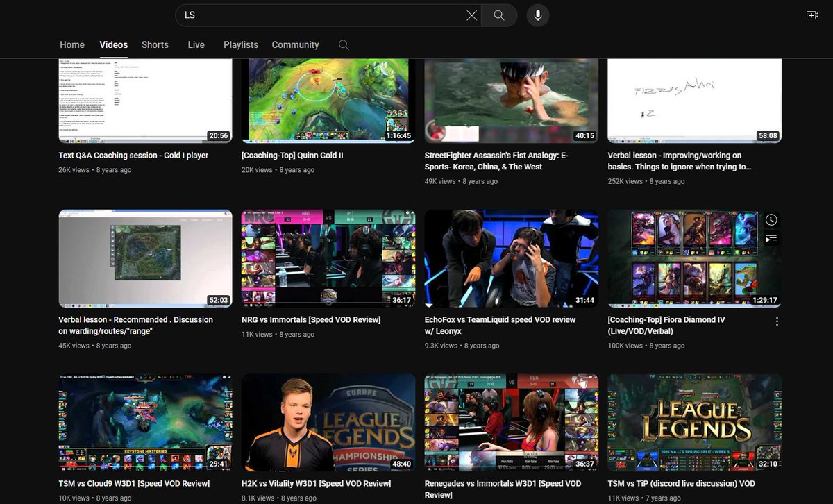This screenshot has width=833, height=504.
Task: Search within channel using tab-bar magnifier icon
Action: tap(344, 44)
